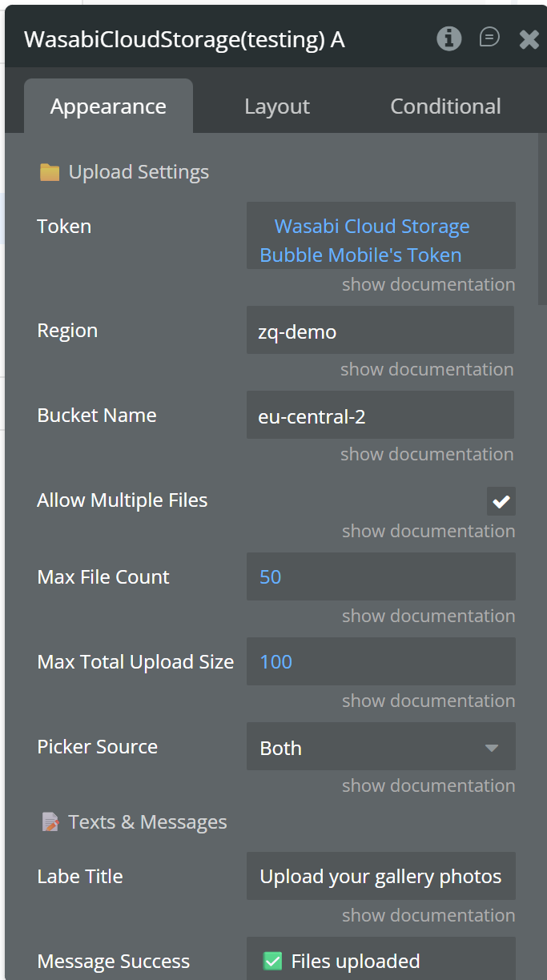Image resolution: width=547 pixels, height=980 pixels.
Task: Show documentation for Token field
Action: pos(428,284)
